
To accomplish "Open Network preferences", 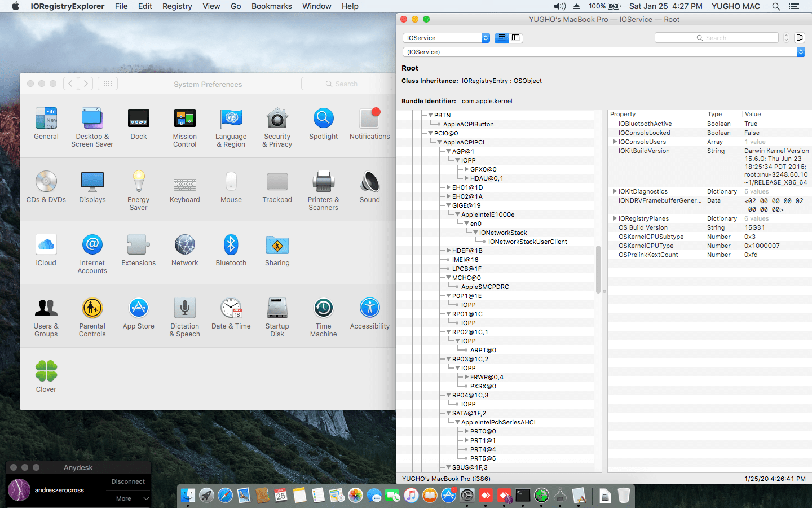I will point(185,250).
